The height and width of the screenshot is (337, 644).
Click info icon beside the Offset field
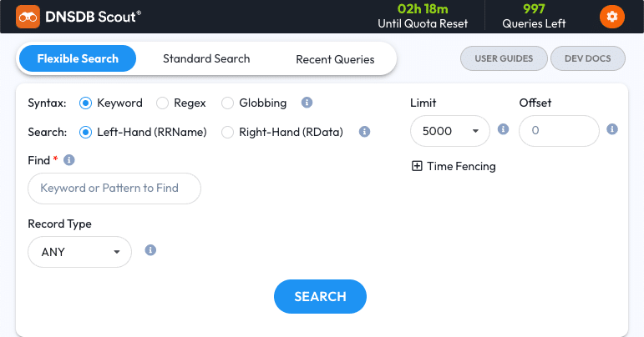612,129
